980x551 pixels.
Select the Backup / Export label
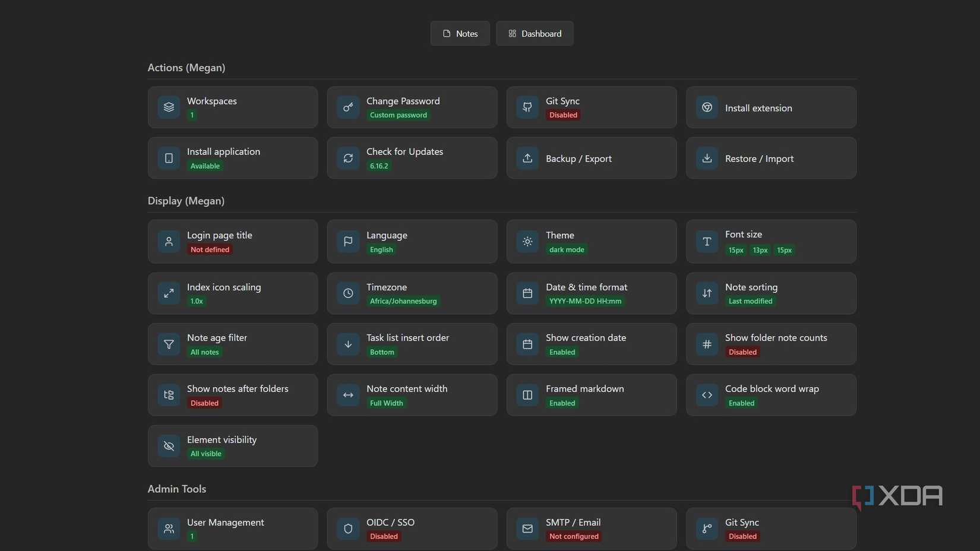[578, 159]
